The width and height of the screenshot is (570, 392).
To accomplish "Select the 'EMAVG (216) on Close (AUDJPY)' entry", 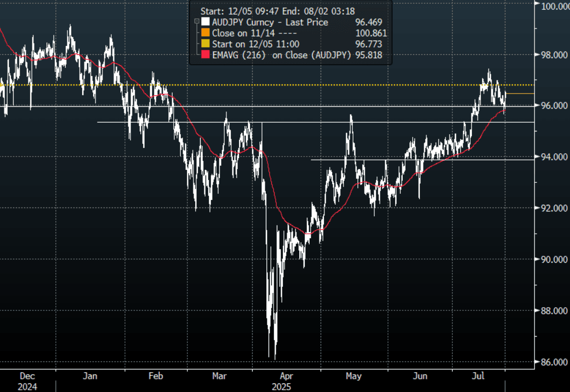I will [281, 55].
